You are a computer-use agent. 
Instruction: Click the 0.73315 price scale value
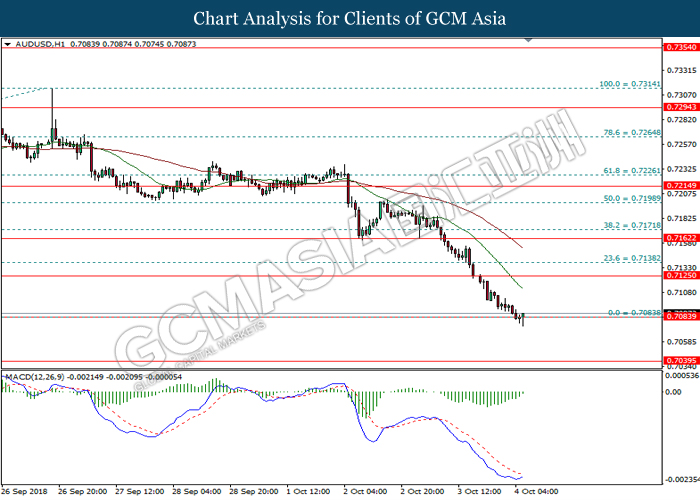coord(682,71)
